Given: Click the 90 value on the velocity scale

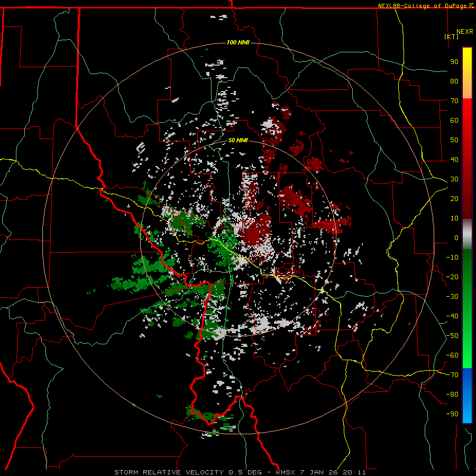Looking at the screenshot, I should tap(454, 62).
